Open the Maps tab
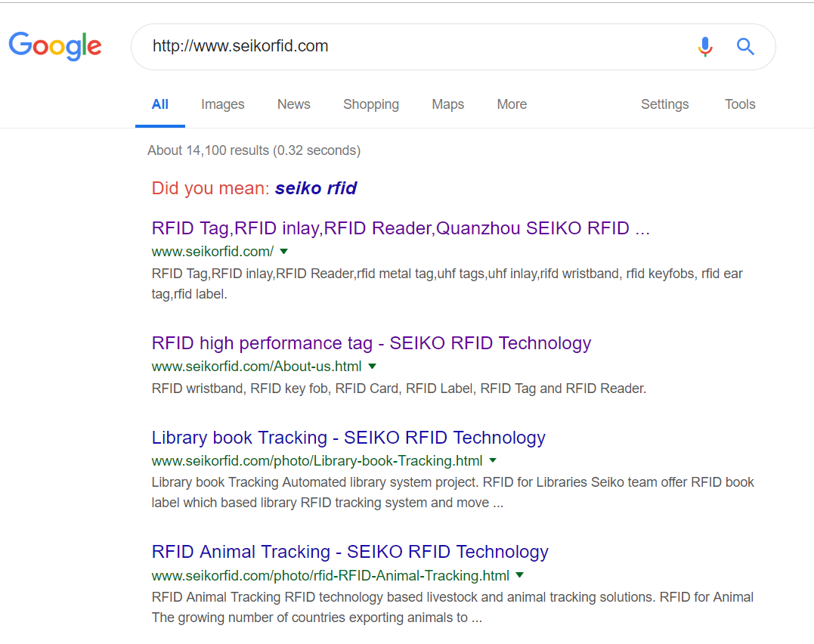The width and height of the screenshot is (814, 644). 448,104
